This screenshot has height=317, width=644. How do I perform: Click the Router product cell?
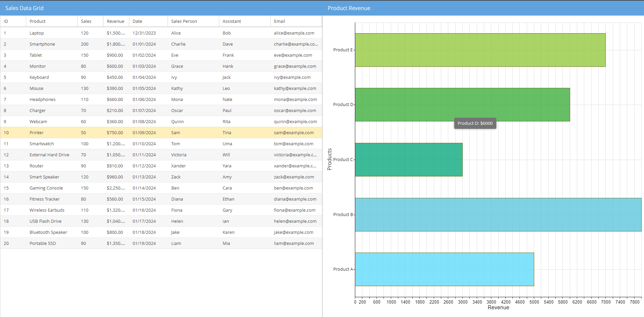click(52, 166)
